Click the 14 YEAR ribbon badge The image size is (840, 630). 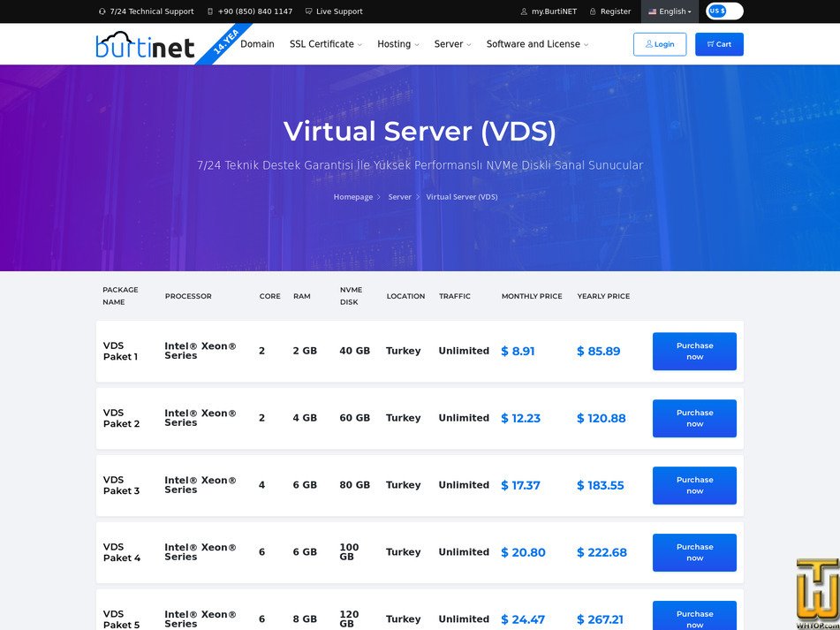(x=225, y=40)
